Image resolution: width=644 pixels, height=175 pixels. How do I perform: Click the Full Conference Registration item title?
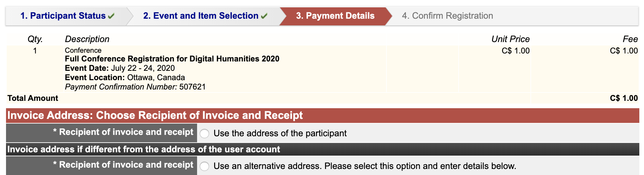tap(172, 59)
